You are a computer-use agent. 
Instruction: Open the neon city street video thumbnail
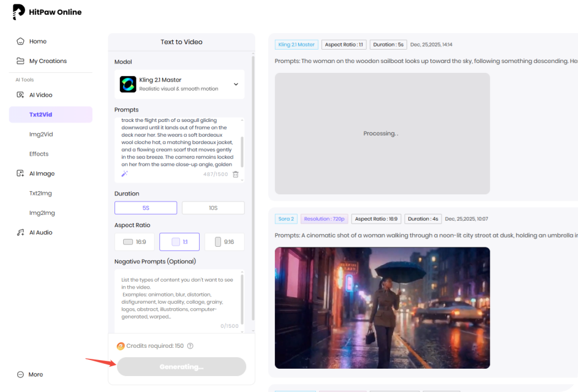(382, 307)
